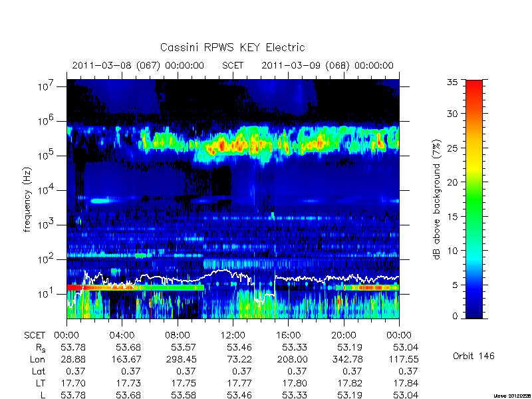This screenshot has width=532, height=399.
Task: Click the LT value "17.77"
Action: click(239, 383)
